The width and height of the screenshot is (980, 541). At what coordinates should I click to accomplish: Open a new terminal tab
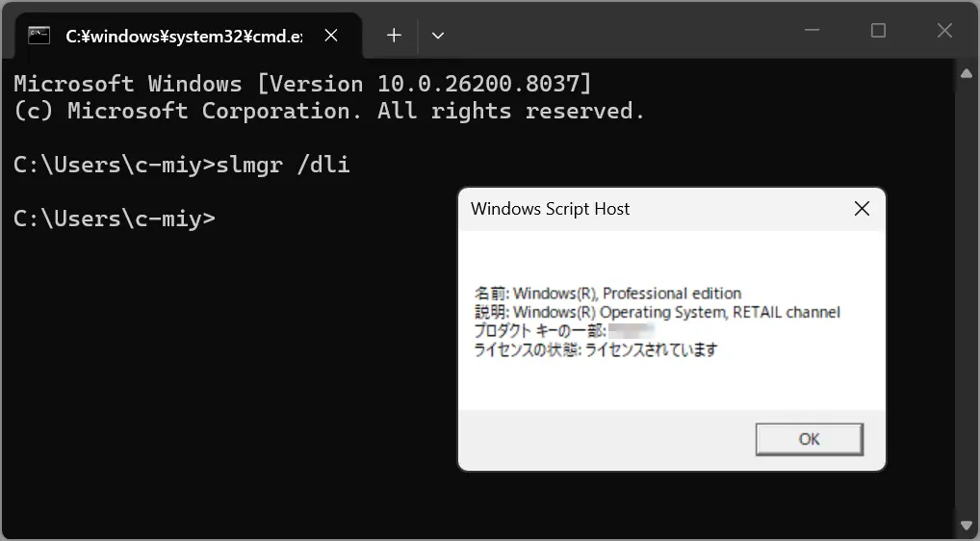point(394,36)
